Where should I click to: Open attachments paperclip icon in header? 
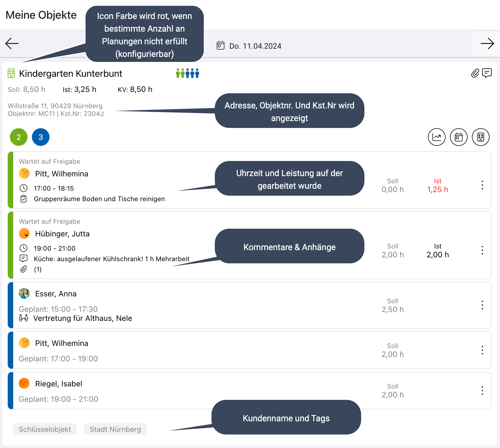point(475,73)
